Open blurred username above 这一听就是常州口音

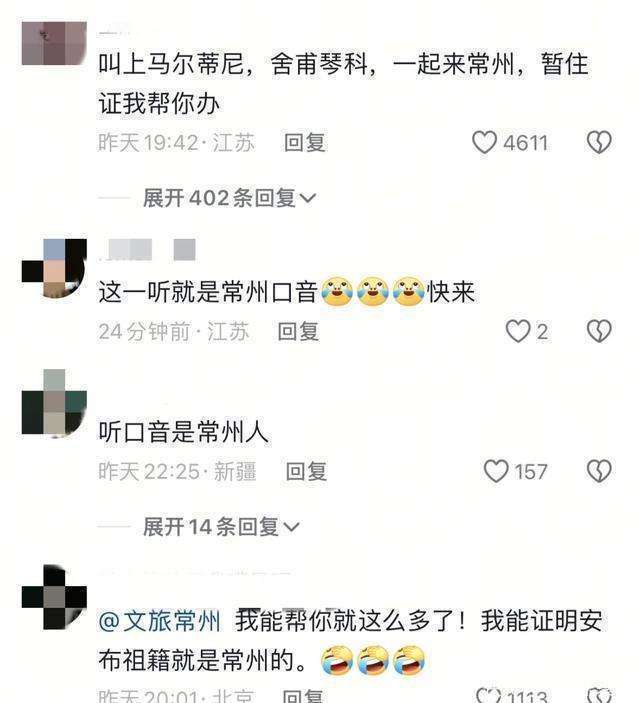click(148, 249)
